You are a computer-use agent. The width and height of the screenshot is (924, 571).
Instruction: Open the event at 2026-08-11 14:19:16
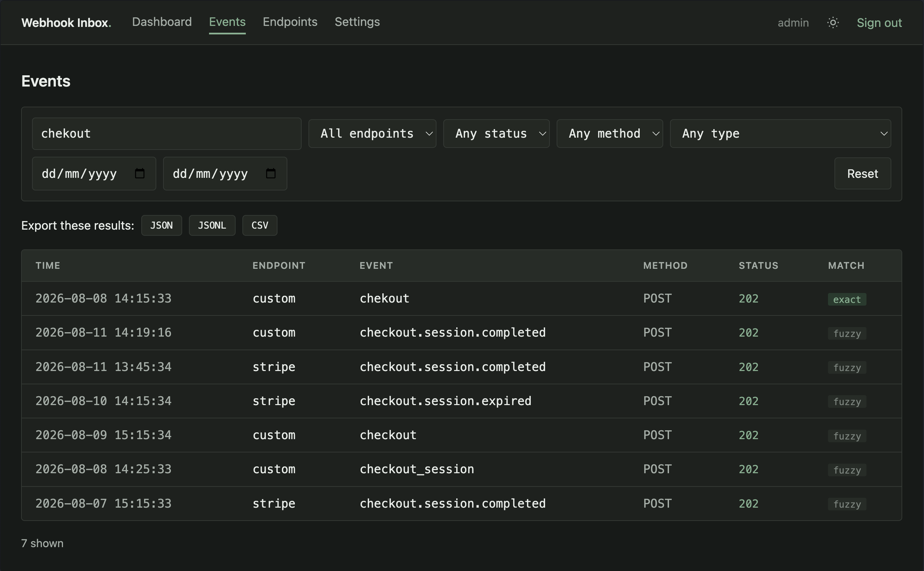(461, 333)
